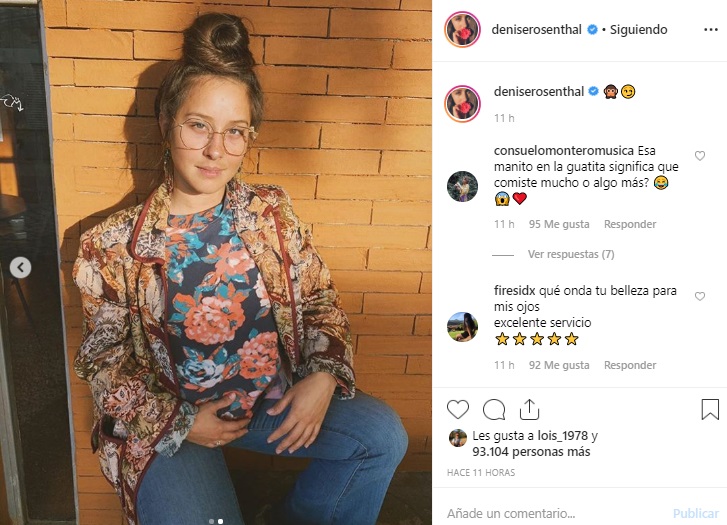Share the post via the share icon
This screenshot has height=525, width=727.
529,410
